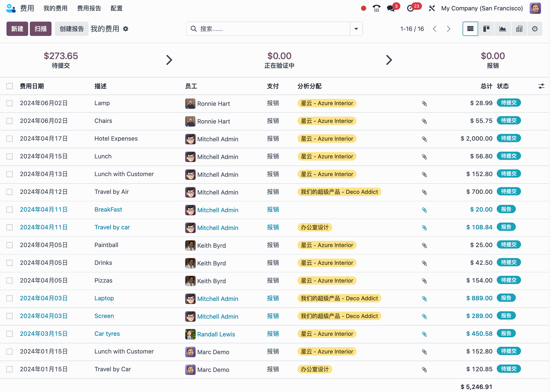Expand the search options dropdown arrow

356,29
